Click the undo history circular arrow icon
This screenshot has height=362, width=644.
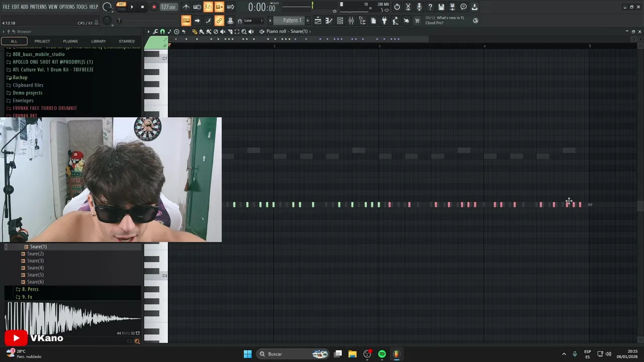(397, 7)
